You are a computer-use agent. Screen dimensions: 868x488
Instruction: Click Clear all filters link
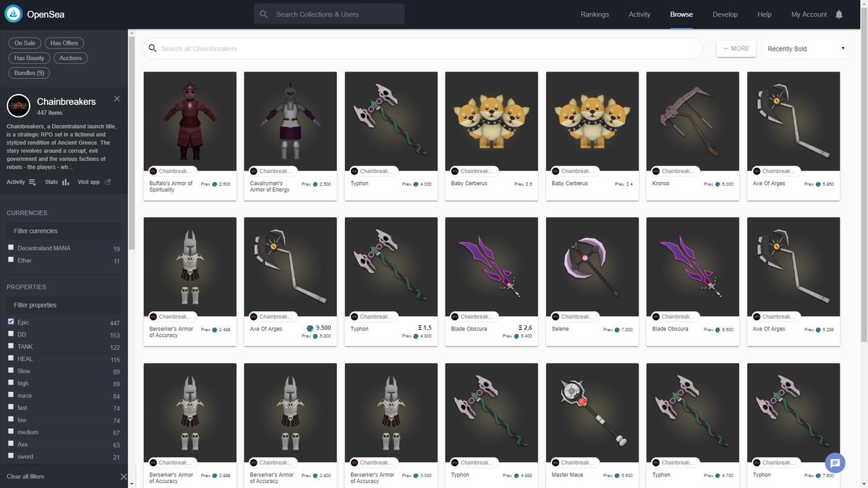point(25,476)
